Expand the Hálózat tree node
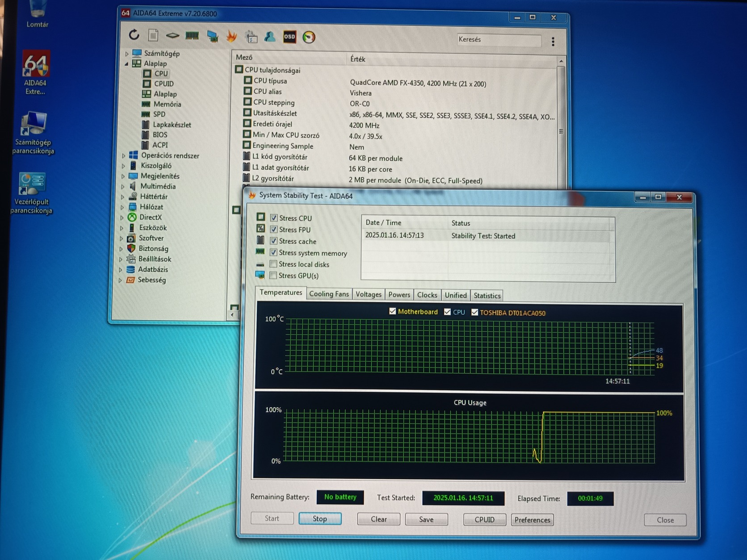747x560 pixels. [x=122, y=207]
